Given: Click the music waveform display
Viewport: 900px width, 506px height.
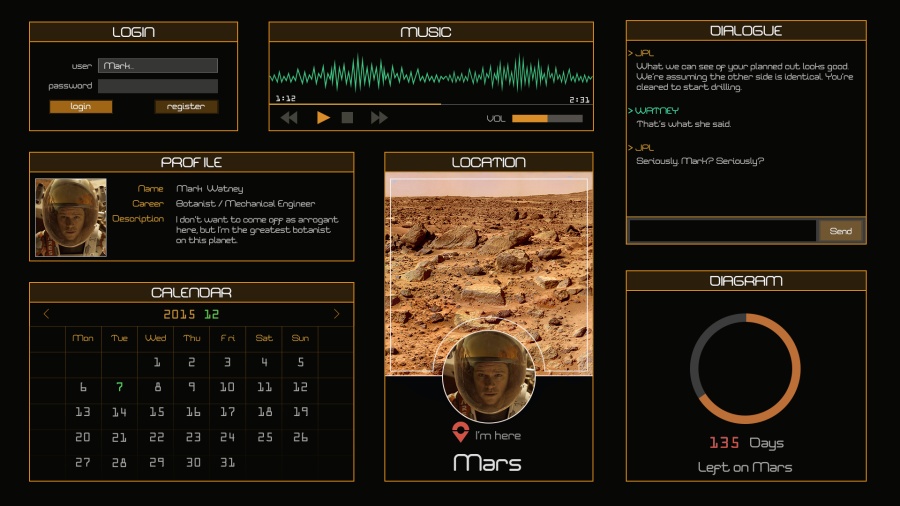Looking at the screenshot, I should coord(430,73).
